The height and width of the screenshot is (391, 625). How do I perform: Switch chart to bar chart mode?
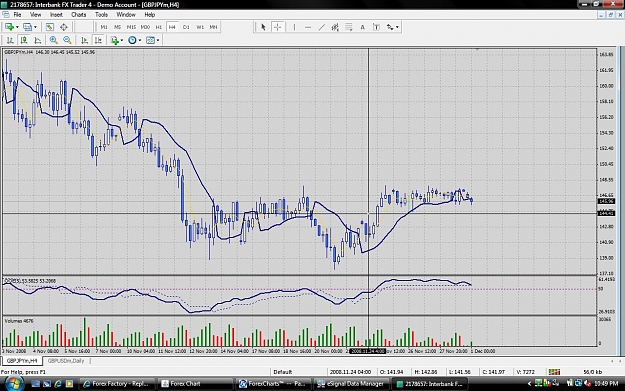(x=10, y=40)
